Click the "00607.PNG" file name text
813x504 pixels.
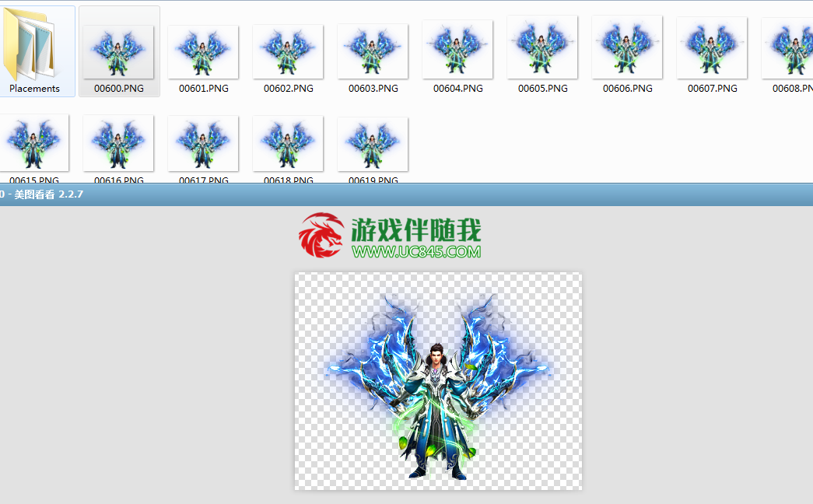click(713, 89)
